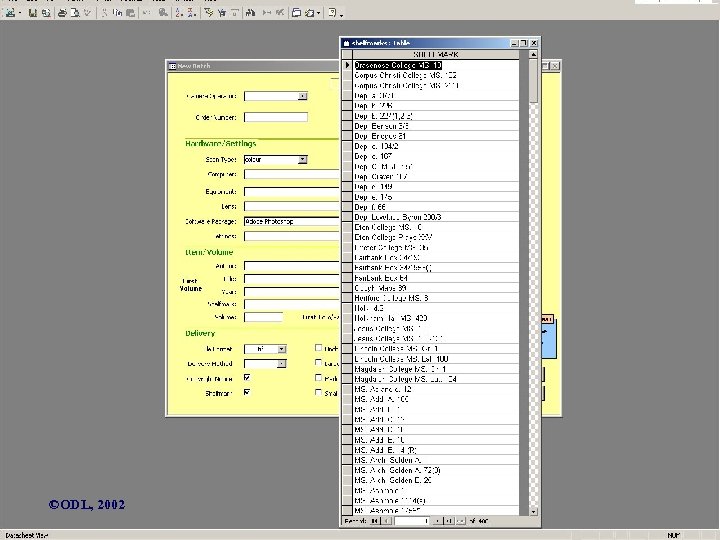Click the Copy icon in the toolbar
This screenshot has width=720, height=540.
pyautogui.click(x=118, y=13)
